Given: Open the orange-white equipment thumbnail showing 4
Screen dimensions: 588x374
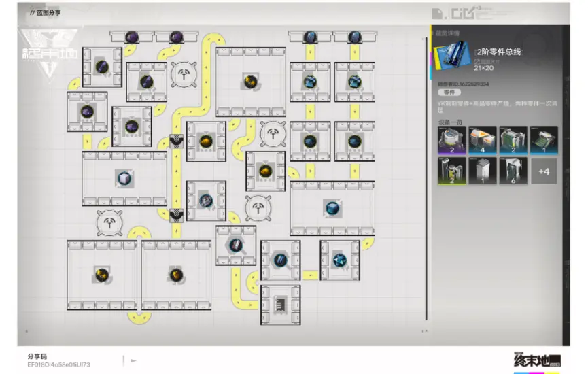Looking at the screenshot, I should [x=483, y=141].
